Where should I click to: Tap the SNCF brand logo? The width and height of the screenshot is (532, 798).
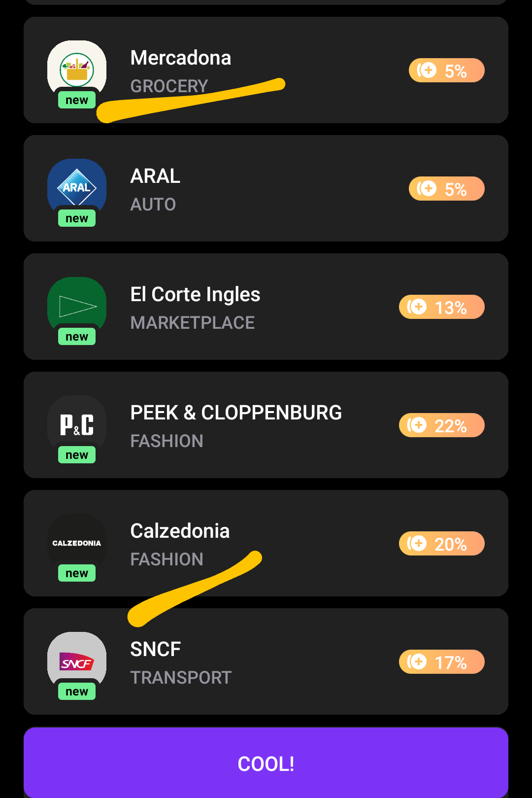[77, 660]
